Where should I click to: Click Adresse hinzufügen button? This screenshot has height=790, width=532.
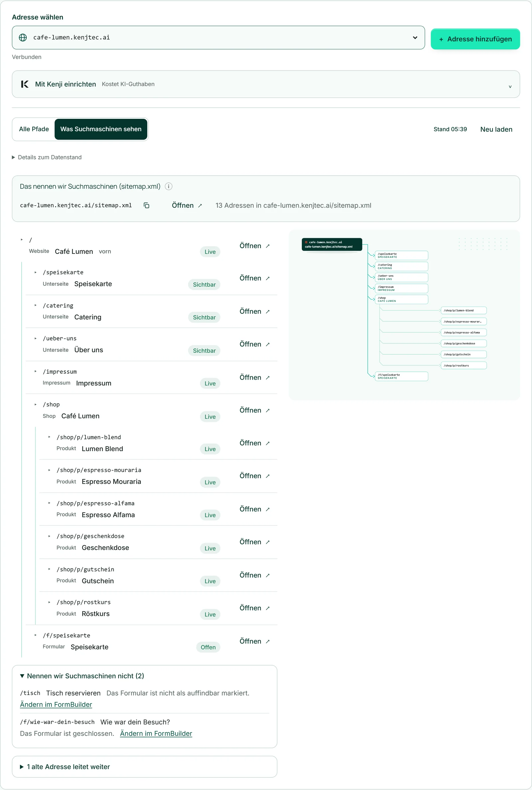pyautogui.click(x=475, y=39)
